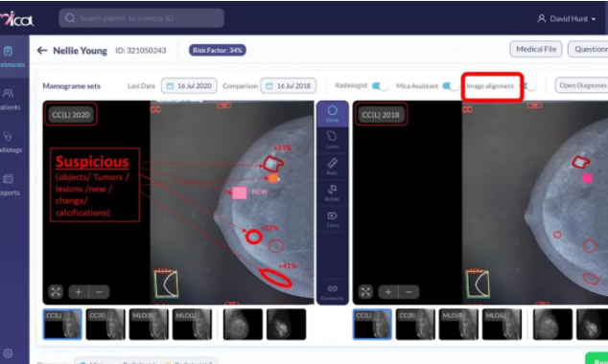Select the Circle annotation tool
This screenshot has width=608, height=364.
pos(333,114)
